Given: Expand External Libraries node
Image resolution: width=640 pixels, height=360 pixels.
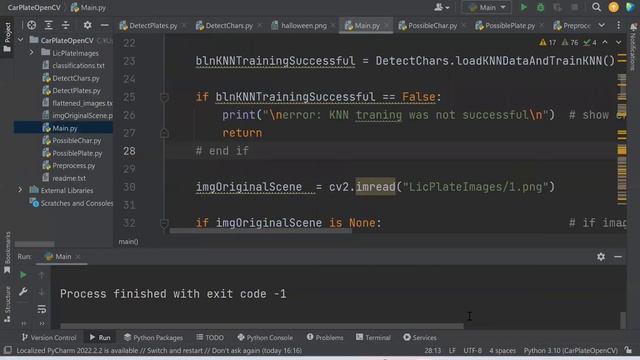Looking at the screenshot, I should (20, 190).
